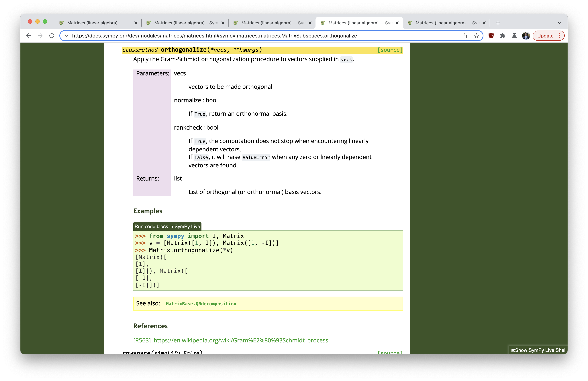
Task: Open the browser extensions puzzle-piece icon
Action: [503, 35]
